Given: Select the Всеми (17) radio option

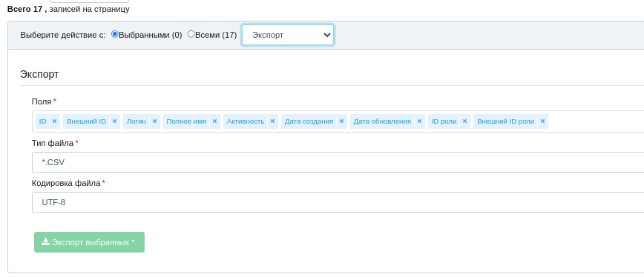Looking at the screenshot, I should pos(191,34).
